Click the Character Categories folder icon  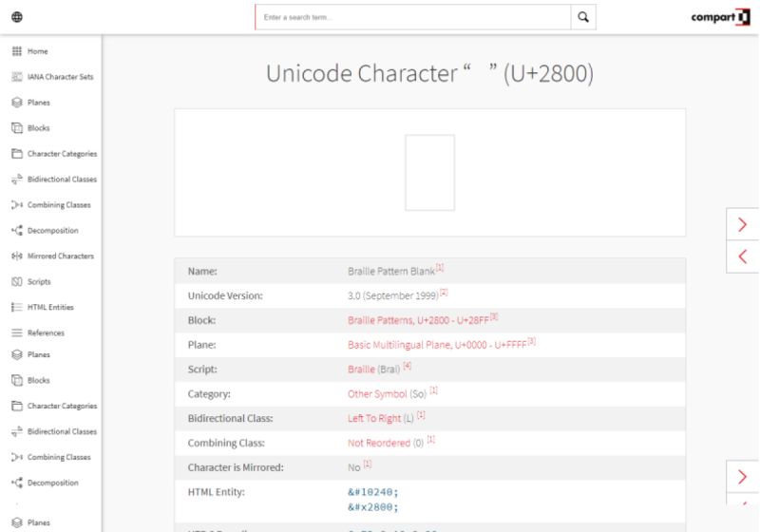17,154
